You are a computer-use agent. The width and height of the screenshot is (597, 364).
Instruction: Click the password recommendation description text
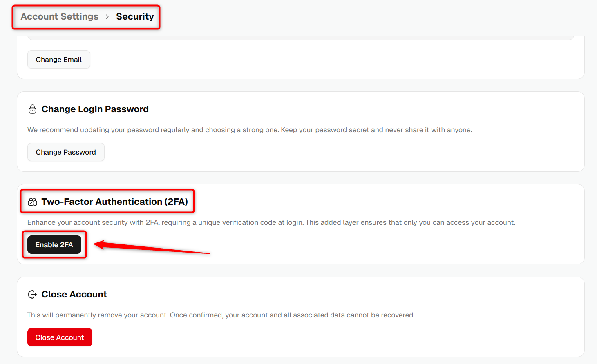click(x=250, y=130)
